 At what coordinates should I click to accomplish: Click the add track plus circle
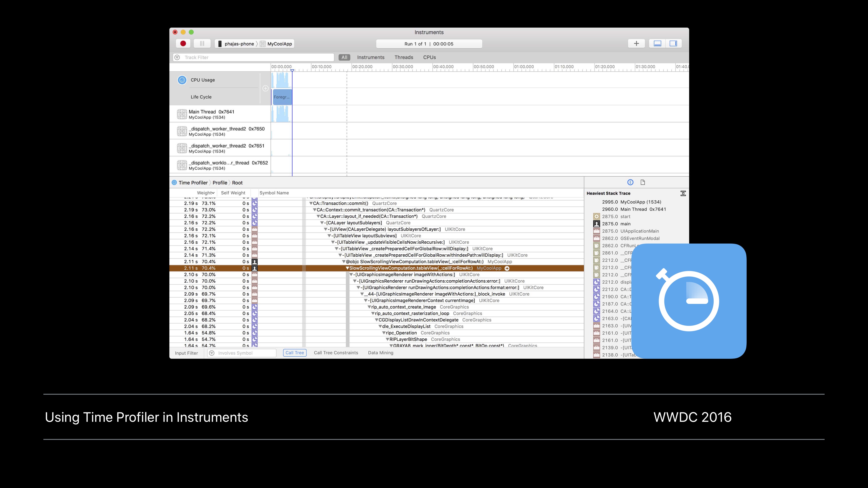[266, 88]
